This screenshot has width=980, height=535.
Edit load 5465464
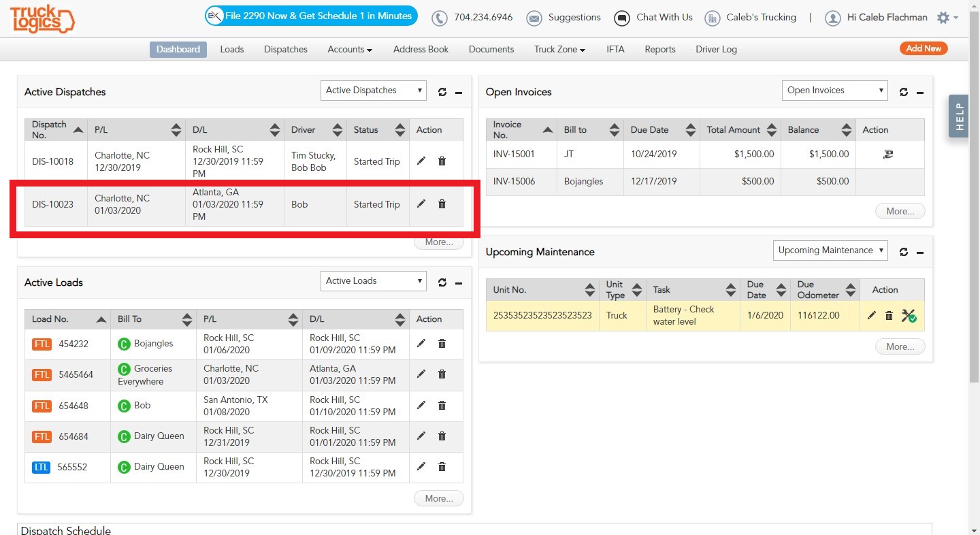tap(421, 374)
